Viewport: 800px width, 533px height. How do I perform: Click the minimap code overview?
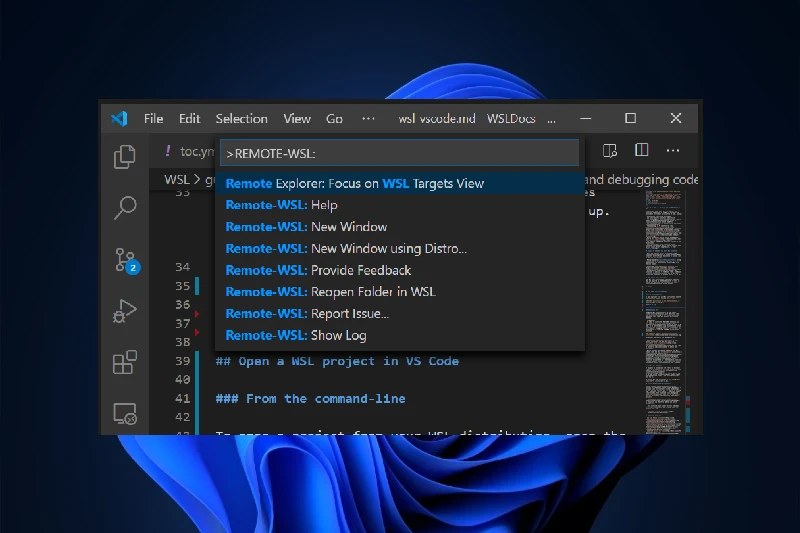tap(663, 311)
